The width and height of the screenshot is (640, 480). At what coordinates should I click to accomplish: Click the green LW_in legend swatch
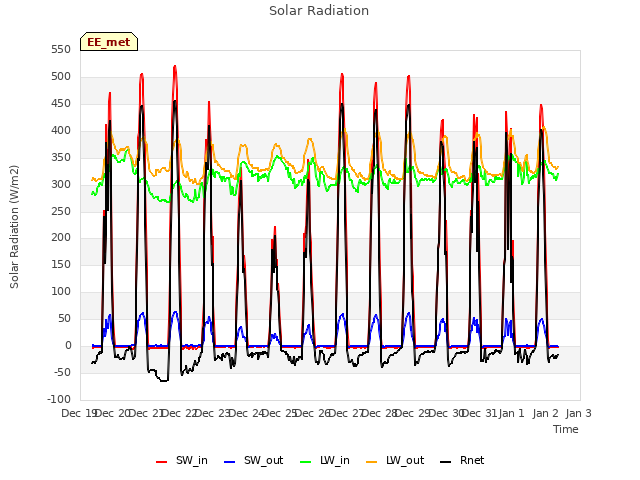point(306,462)
